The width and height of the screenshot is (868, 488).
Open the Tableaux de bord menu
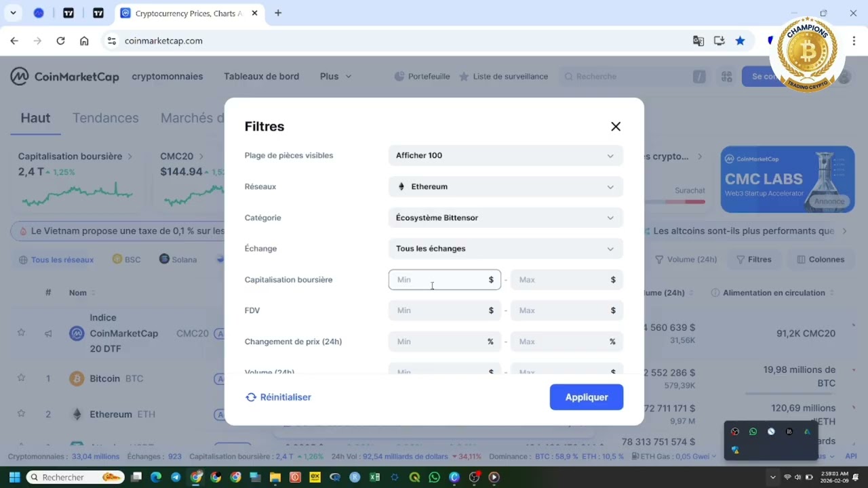click(261, 77)
